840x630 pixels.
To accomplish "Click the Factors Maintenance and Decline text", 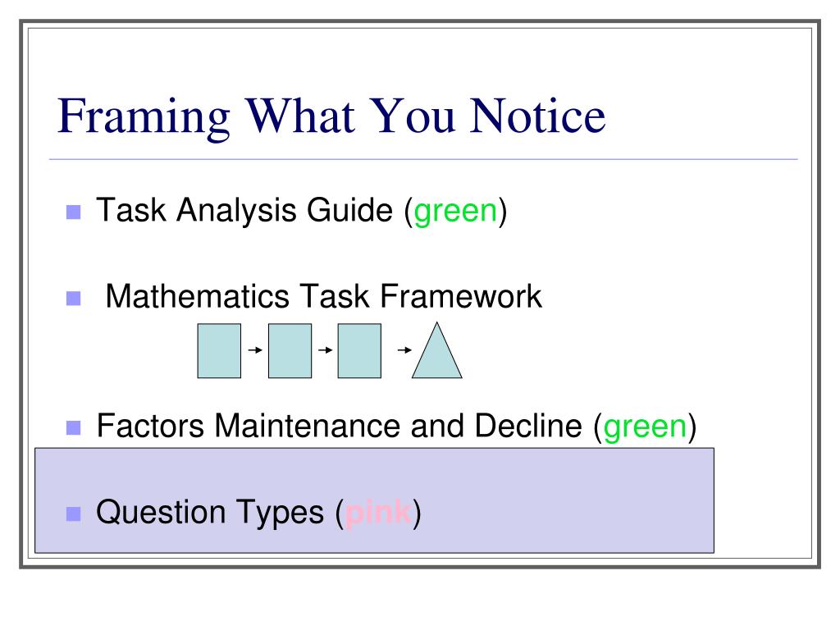I will point(339,426).
